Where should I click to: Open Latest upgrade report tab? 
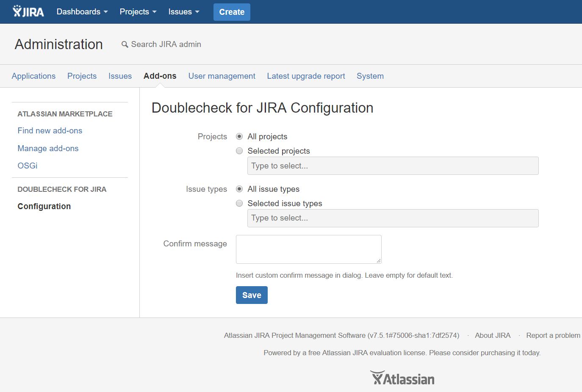[x=306, y=76]
